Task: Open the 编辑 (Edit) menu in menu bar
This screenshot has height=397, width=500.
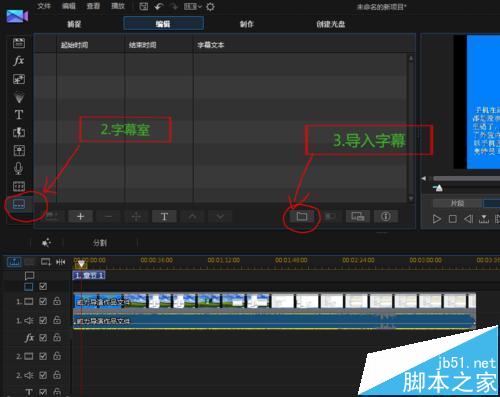Action: (69, 6)
